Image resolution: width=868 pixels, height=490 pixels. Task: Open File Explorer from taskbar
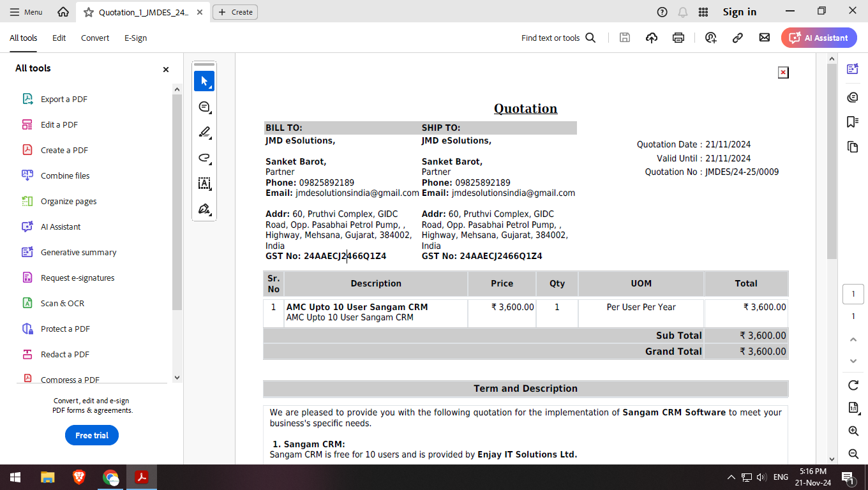[x=48, y=477]
